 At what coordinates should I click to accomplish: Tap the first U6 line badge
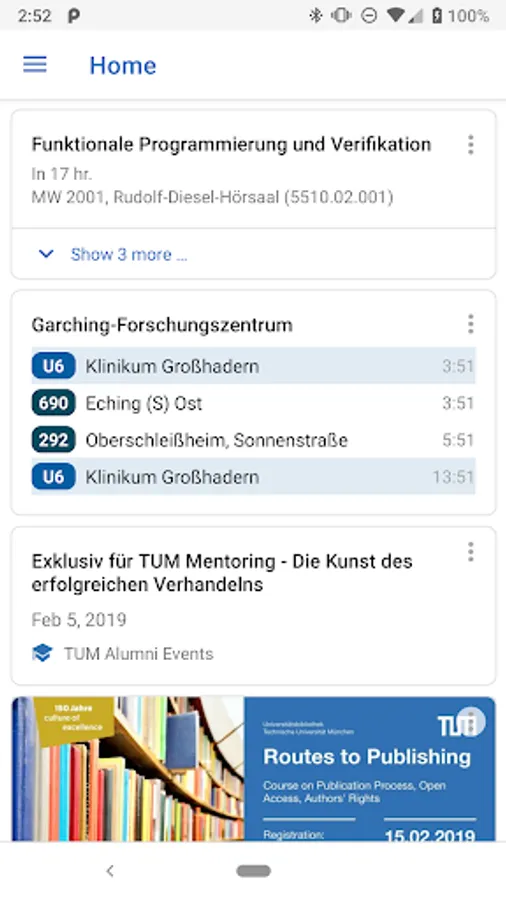click(53, 366)
